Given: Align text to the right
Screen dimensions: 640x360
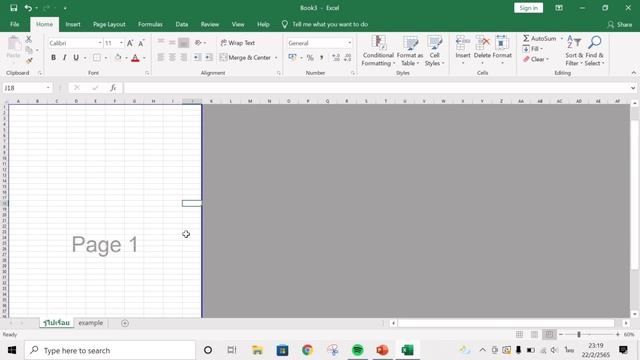Looking at the screenshot, I should pos(184,58).
